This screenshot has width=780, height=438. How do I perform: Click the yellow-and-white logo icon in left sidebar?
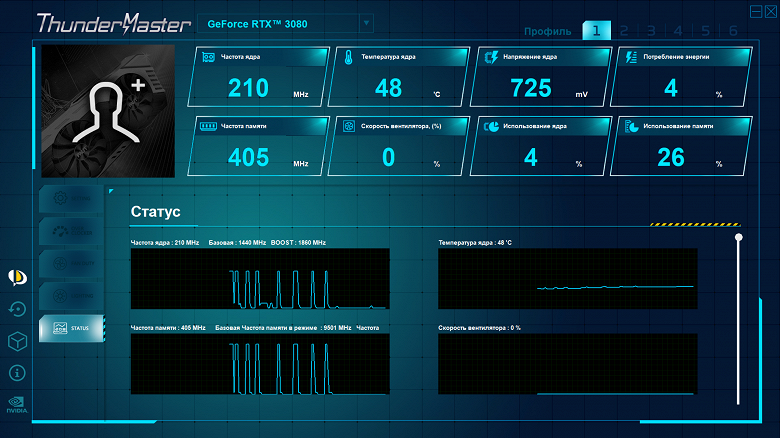click(x=17, y=277)
